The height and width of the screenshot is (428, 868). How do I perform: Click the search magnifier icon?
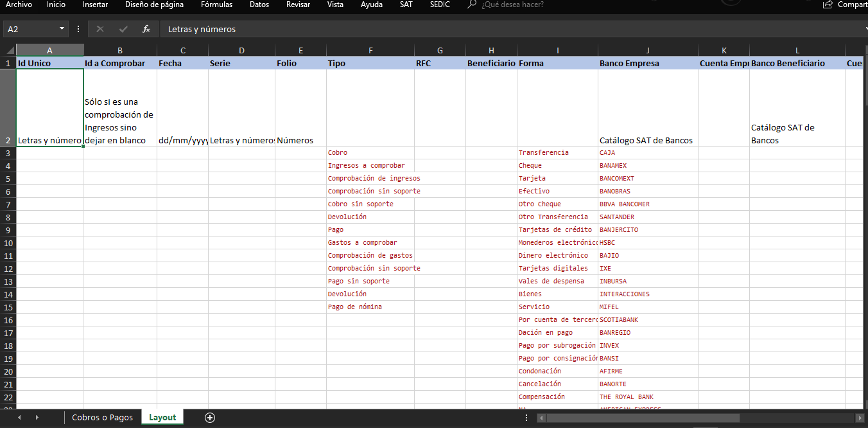pos(472,5)
